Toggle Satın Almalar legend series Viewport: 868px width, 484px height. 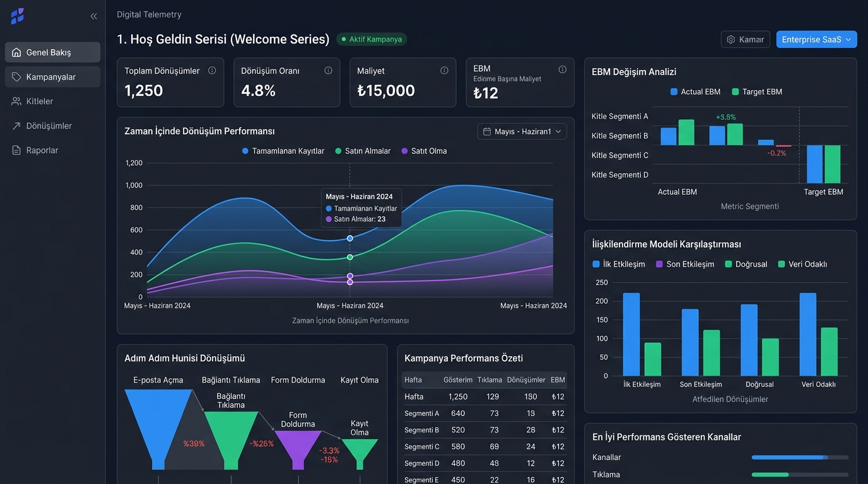(x=363, y=151)
